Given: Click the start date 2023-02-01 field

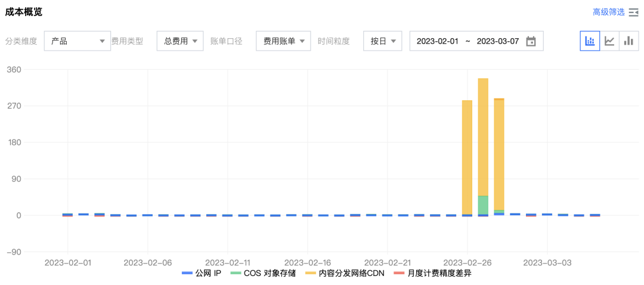Looking at the screenshot, I should tap(437, 41).
